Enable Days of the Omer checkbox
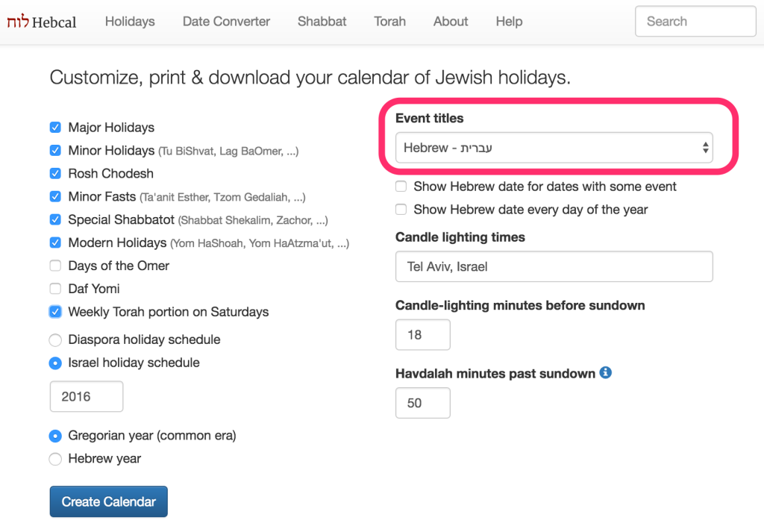 coord(55,266)
